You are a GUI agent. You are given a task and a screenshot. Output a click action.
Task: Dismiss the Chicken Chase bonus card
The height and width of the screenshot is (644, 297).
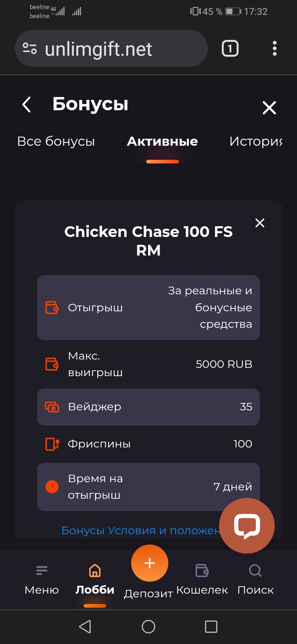click(x=259, y=223)
